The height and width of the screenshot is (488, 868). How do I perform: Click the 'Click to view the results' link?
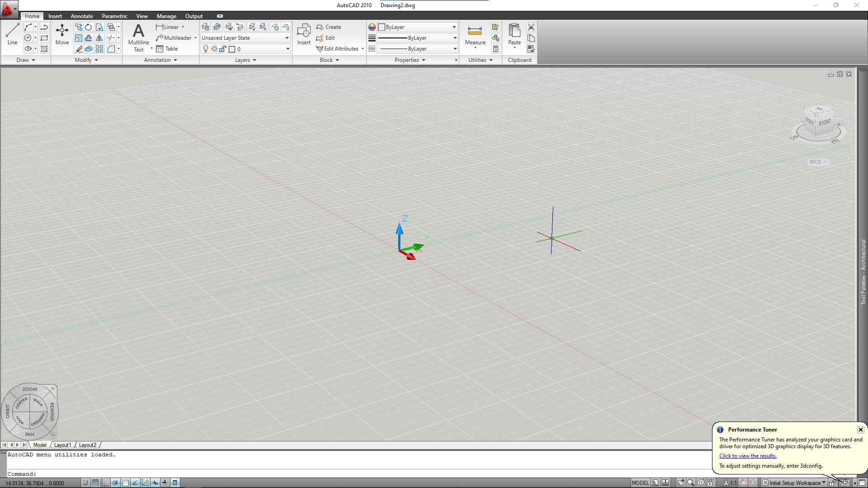(748, 456)
